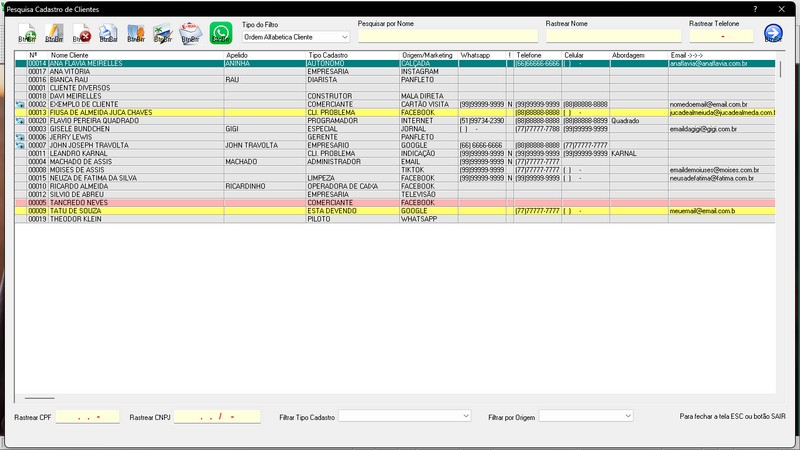Click the print icon in the toolbar
Image resolution: width=800 pixels, height=450 pixels.
108,33
